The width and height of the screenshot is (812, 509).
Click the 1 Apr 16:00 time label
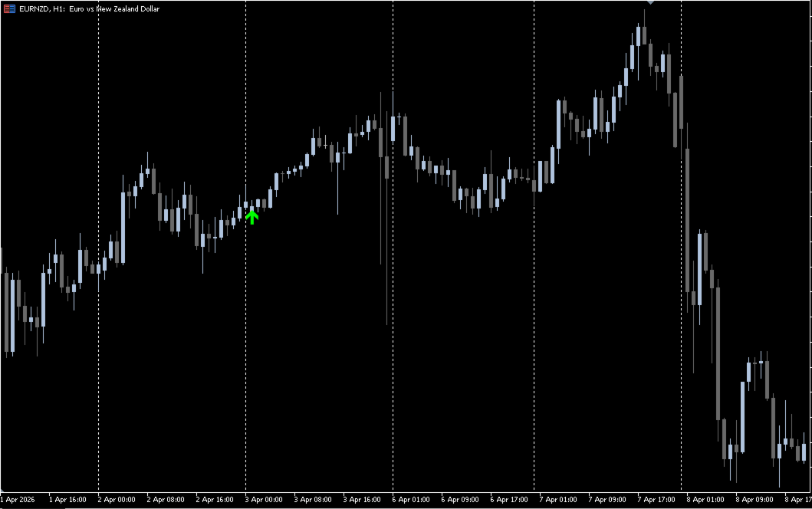(x=67, y=500)
